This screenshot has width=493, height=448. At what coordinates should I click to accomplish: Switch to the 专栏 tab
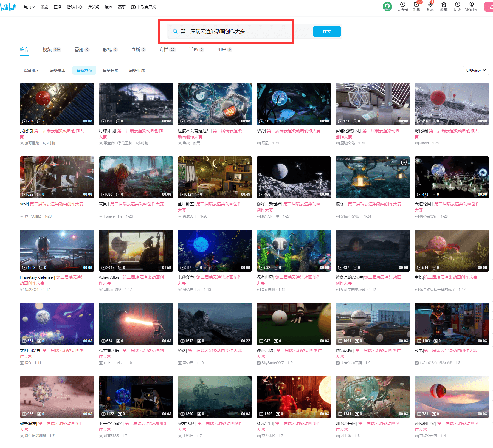(164, 50)
